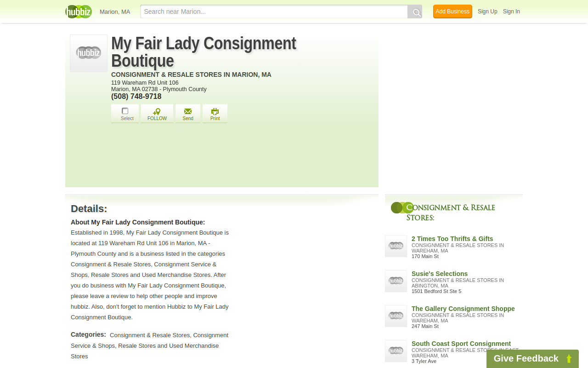Click the Give Feedback up arrow
This screenshot has height=368, width=588.
coord(569,359)
